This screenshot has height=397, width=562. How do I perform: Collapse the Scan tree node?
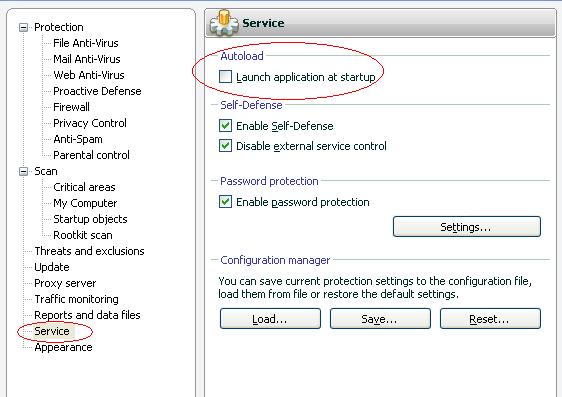pyautogui.click(x=23, y=172)
